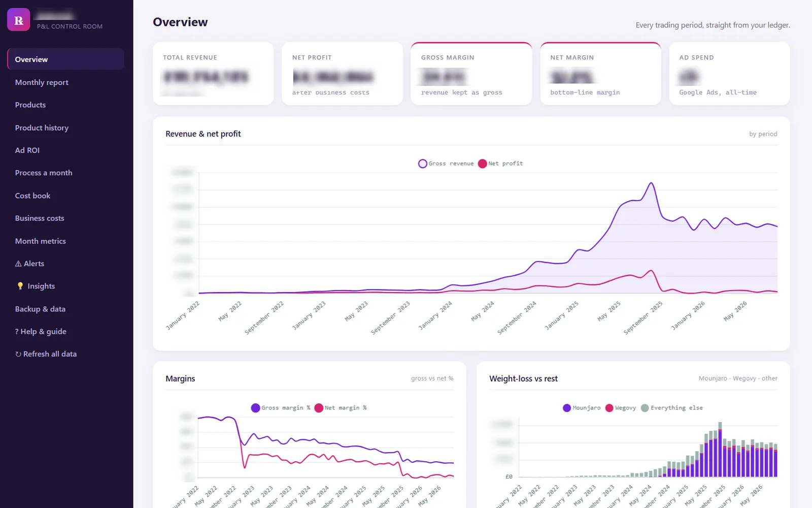Click the "gross vs net %" label
The width and height of the screenshot is (812, 508).
click(x=432, y=378)
